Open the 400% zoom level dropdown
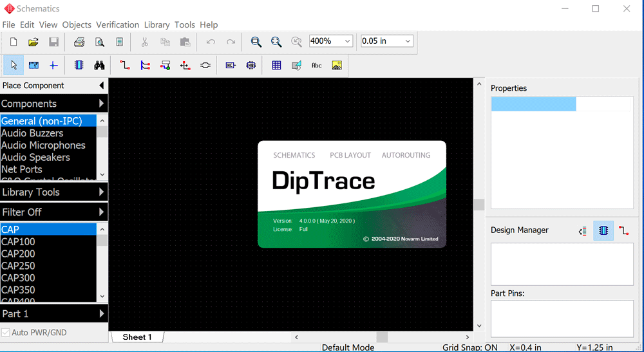 (348, 41)
